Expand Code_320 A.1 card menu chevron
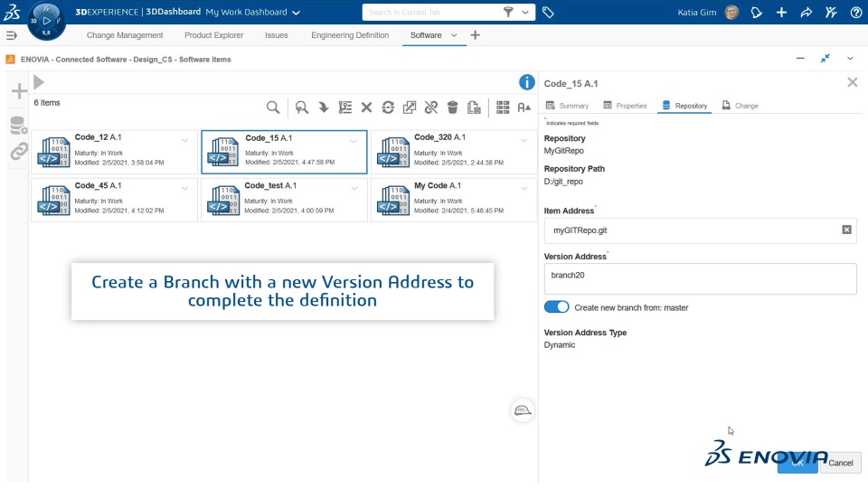Screen dimensions: 868x488 tap(524, 141)
